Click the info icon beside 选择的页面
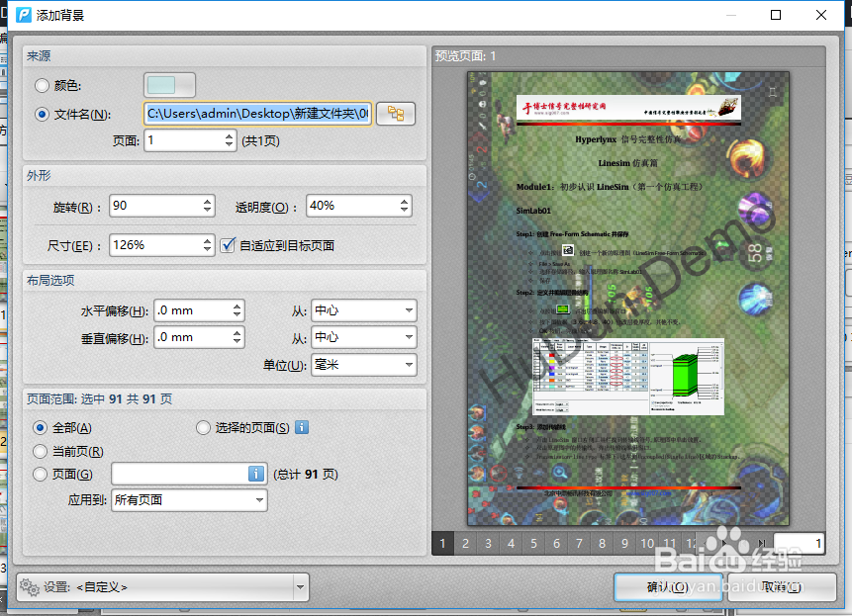This screenshot has width=852, height=616. [x=302, y=427]
